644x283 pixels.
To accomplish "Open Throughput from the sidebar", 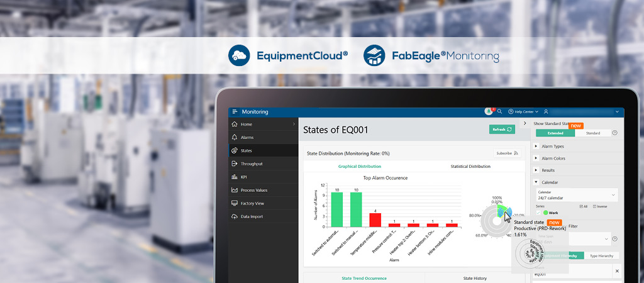I will click(x=252, y=164).
